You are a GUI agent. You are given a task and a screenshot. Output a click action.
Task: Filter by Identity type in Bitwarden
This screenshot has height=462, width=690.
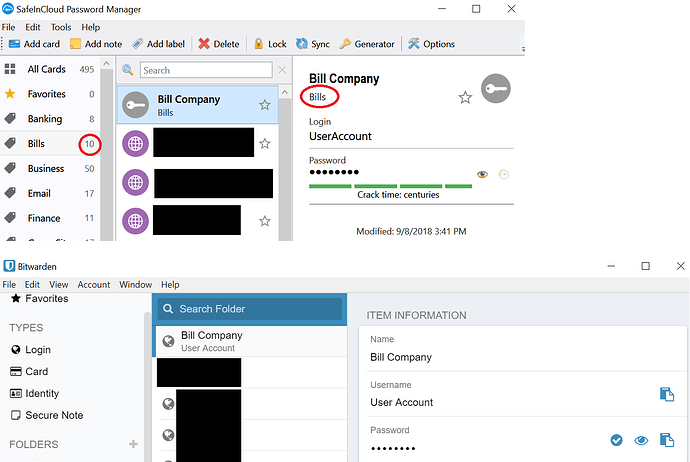34,393
